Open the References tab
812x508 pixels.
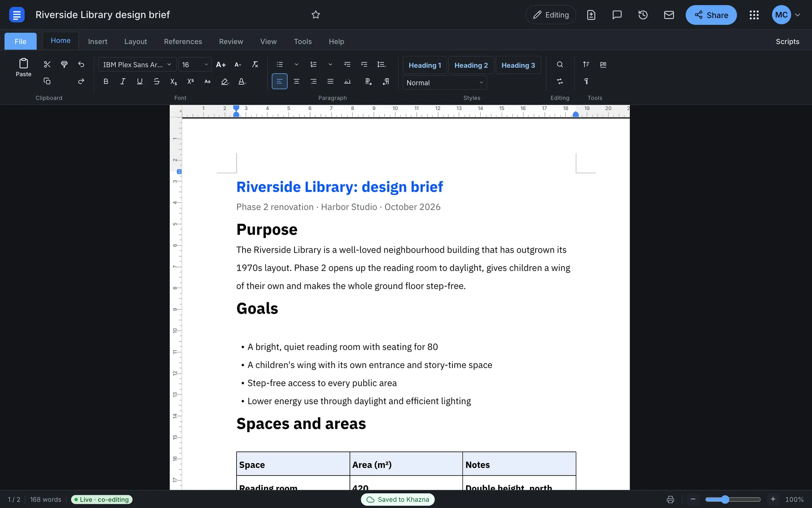coord(183,41)
